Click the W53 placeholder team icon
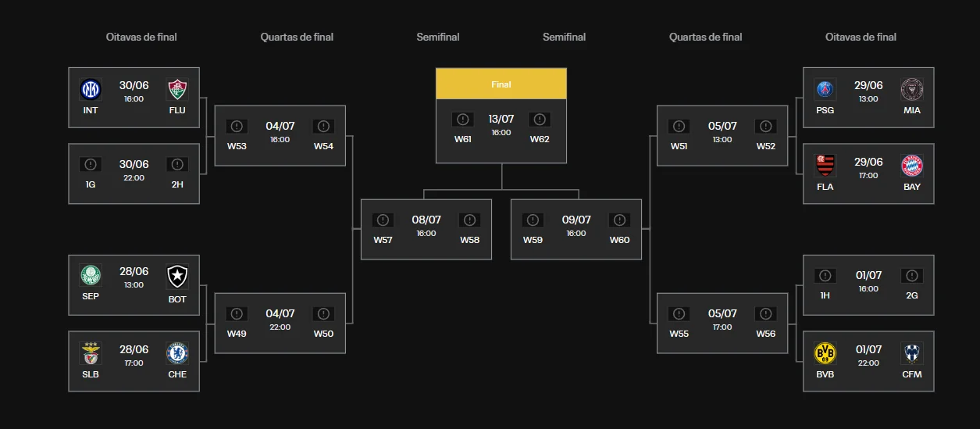Image resolution: width=980 pixels, height=429 pixels. pos(237,126)
